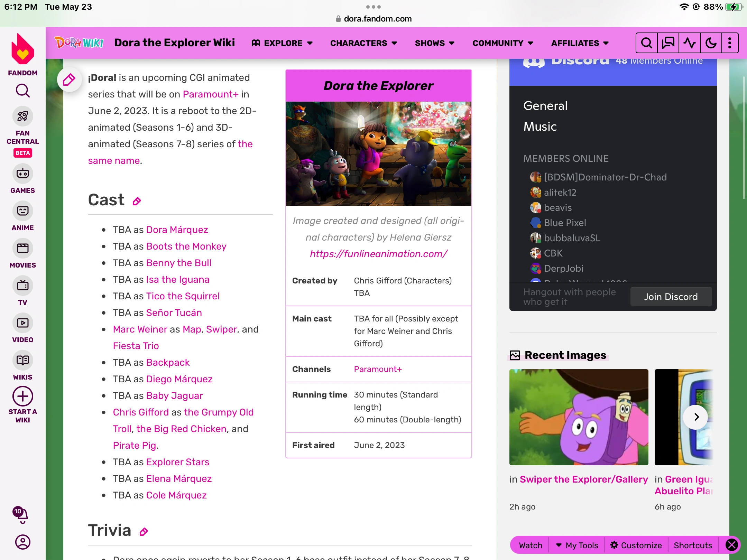Viewport: 747px width, 560px height.
Task: Open the Start a Wiki icon
Action: click(22, 396)
